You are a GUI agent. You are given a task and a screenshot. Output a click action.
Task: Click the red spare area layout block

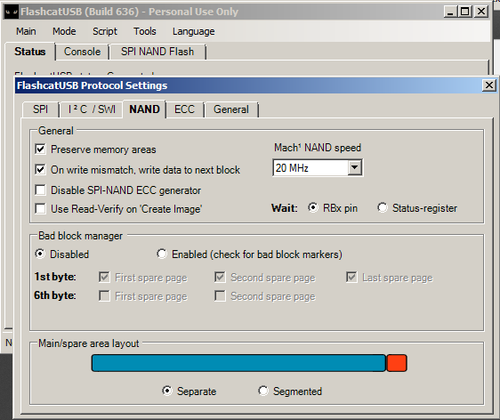[397, 363]
